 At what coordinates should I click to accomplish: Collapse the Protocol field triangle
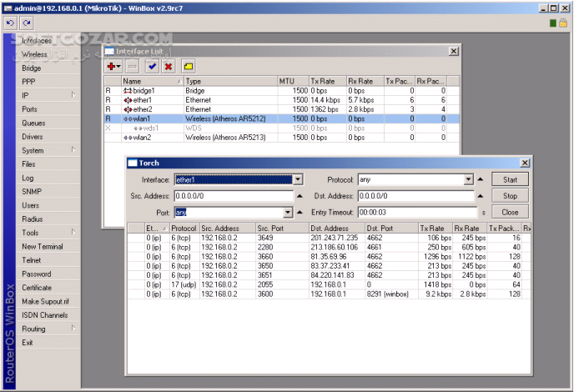coord(481,179)
